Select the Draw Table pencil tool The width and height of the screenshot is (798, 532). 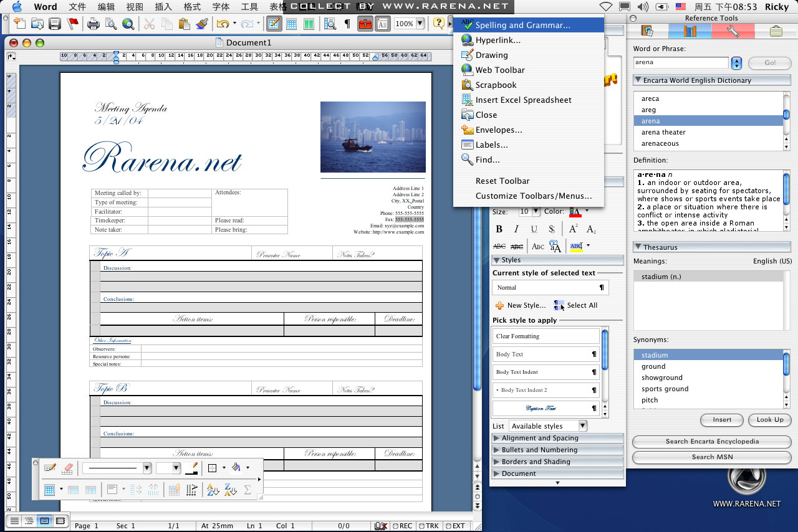pos(50,468)
